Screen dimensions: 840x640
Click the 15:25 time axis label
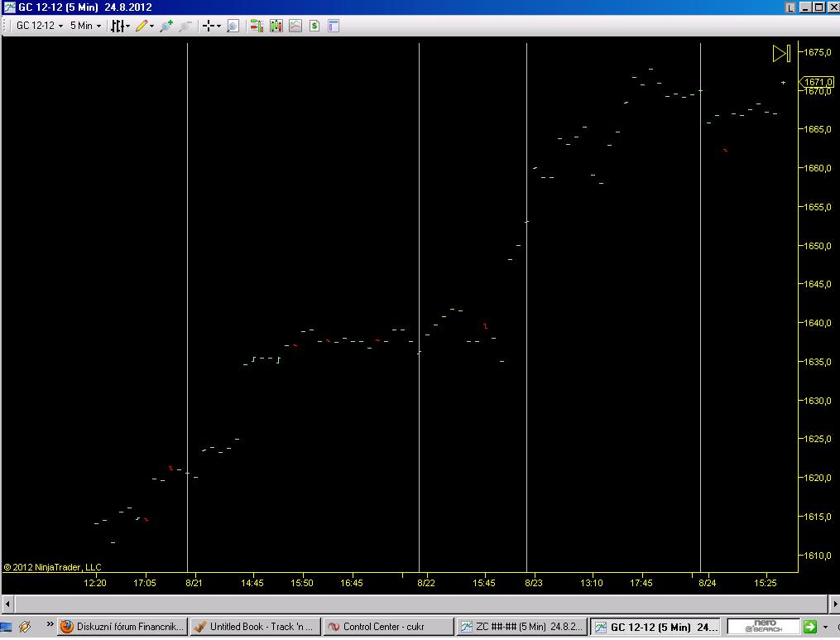[x=765, y=583]
